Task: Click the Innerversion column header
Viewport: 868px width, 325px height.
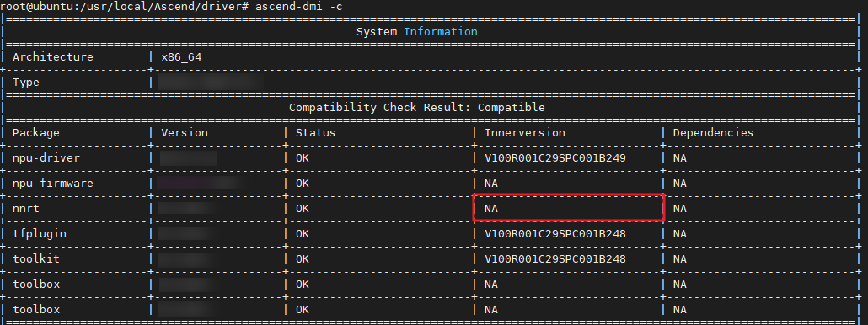Action: [525, 133]
